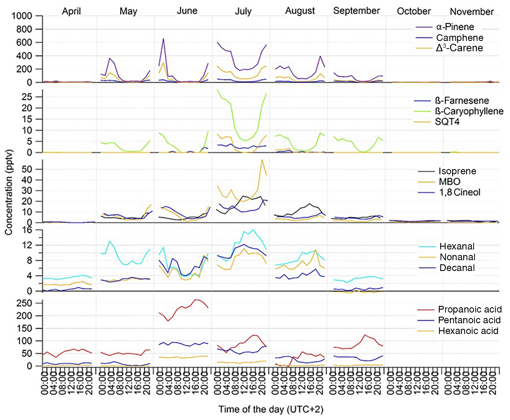Click the Concentration (pptv) y-axis title
The width and height of the screenshot is (510, 420).
click(9, 192)
